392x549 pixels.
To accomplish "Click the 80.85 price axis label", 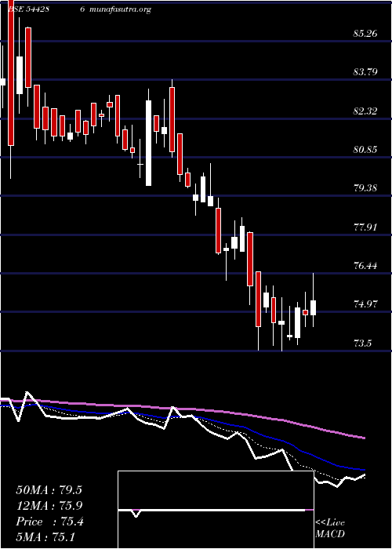I will 365,150.
